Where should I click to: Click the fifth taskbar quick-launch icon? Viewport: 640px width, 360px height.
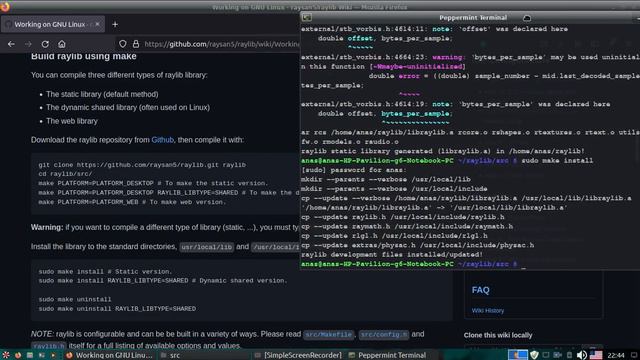point(53,355)
